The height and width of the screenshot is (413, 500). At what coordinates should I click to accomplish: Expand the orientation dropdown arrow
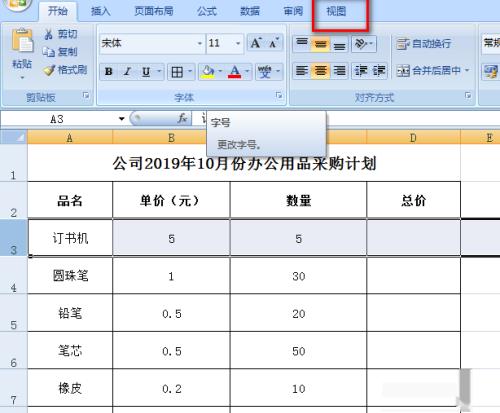[x=372, y=43]
